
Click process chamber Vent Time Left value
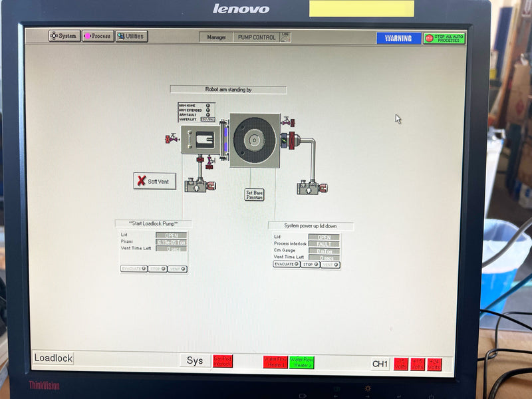(324, 258)
